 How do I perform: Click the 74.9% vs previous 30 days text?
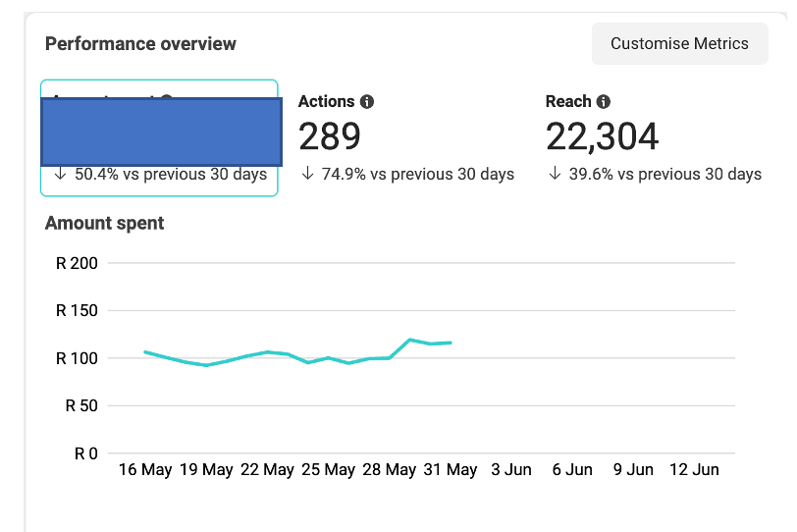[418, 175]
